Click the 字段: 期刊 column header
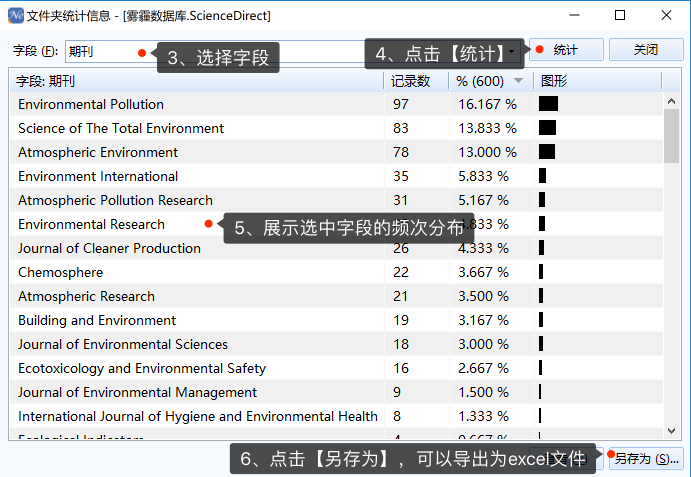 pyautogui.click(x=197, y=81)
